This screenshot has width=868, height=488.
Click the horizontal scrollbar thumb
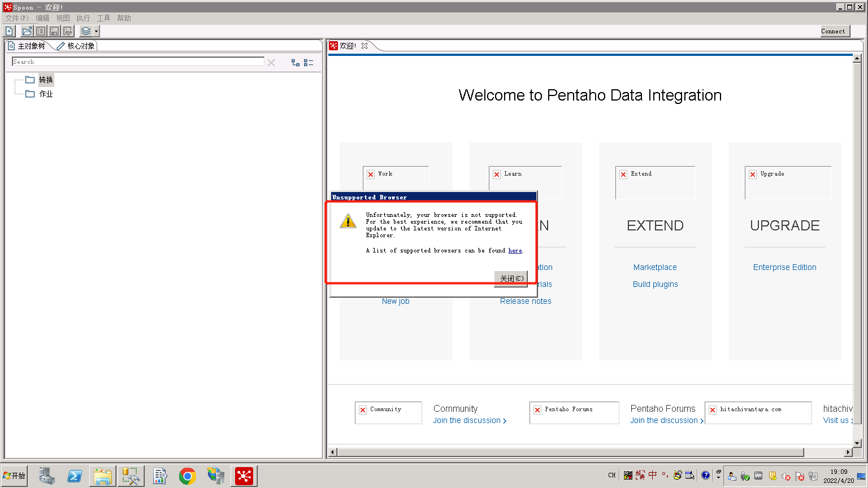pyautogui.click(x=571, y=452)
